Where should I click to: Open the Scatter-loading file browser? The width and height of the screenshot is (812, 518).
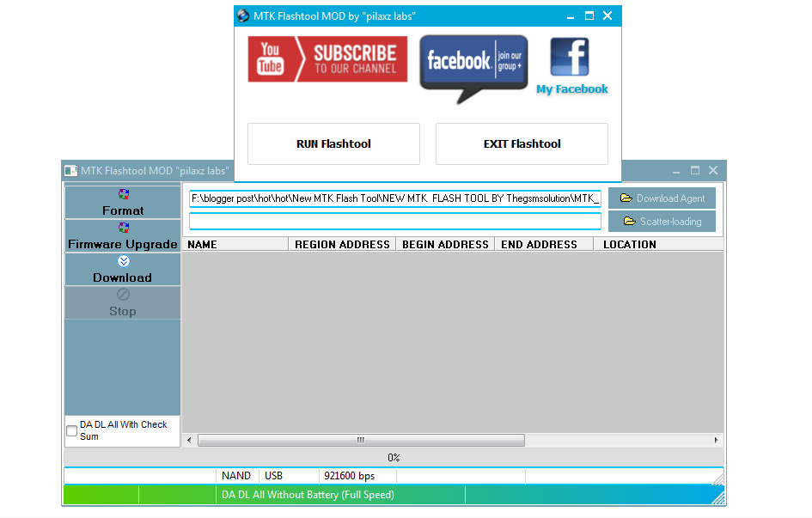[x=662, y=222]
